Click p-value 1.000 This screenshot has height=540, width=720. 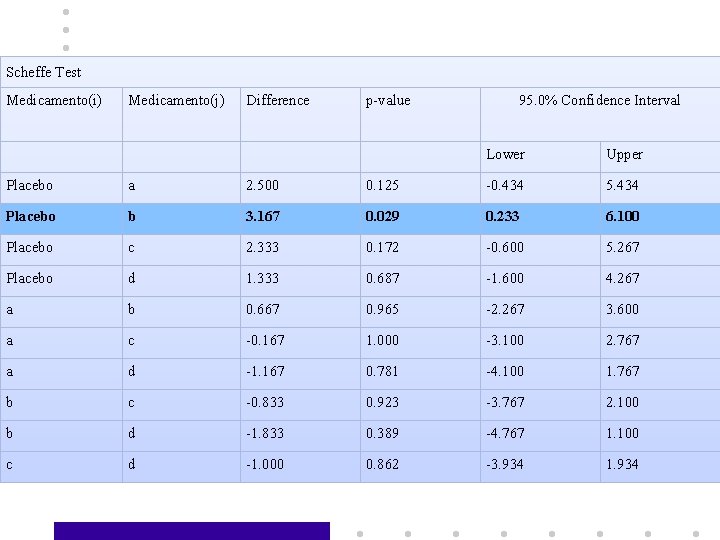tap(382, 340)
